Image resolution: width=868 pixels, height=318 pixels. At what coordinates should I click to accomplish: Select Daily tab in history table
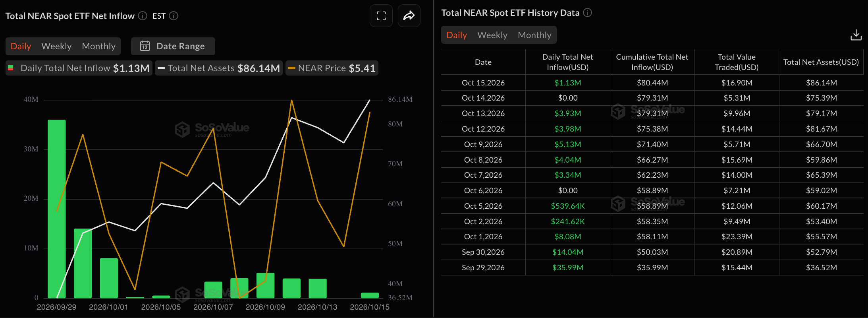(x=457, y=35)
